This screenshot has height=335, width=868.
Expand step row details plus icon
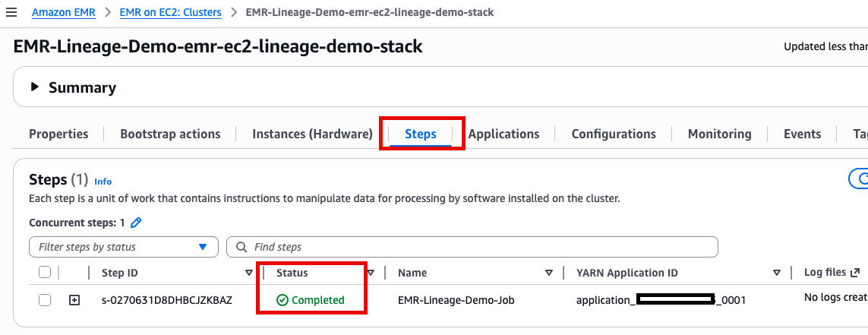74,300
